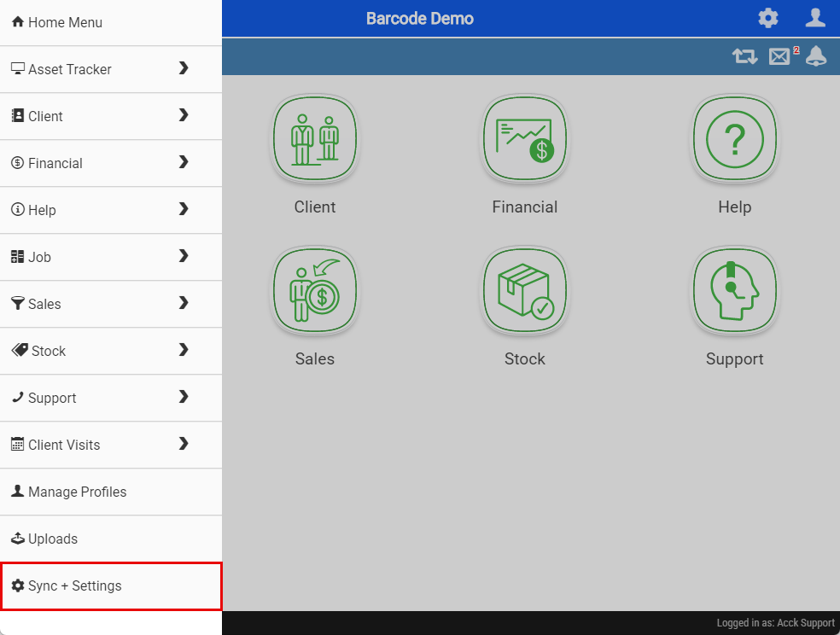Expand the Help menu chevron

coord(184,209)
